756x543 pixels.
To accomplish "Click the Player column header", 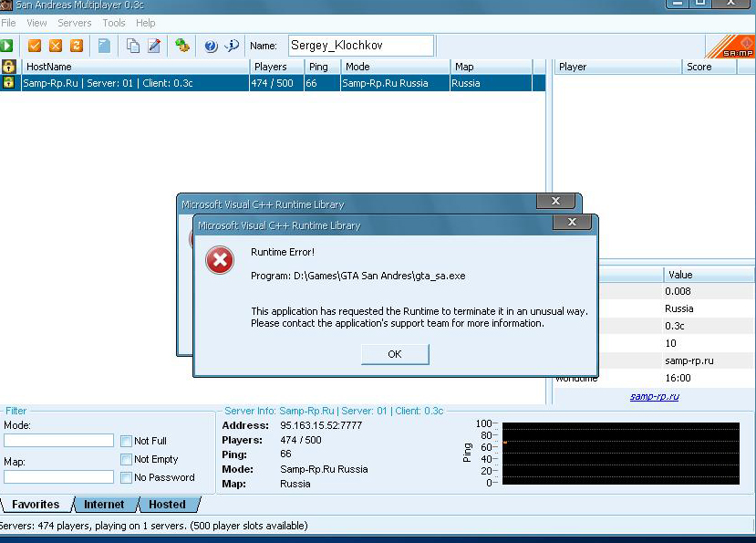I will pyautogui.click(x=618, y=67).
